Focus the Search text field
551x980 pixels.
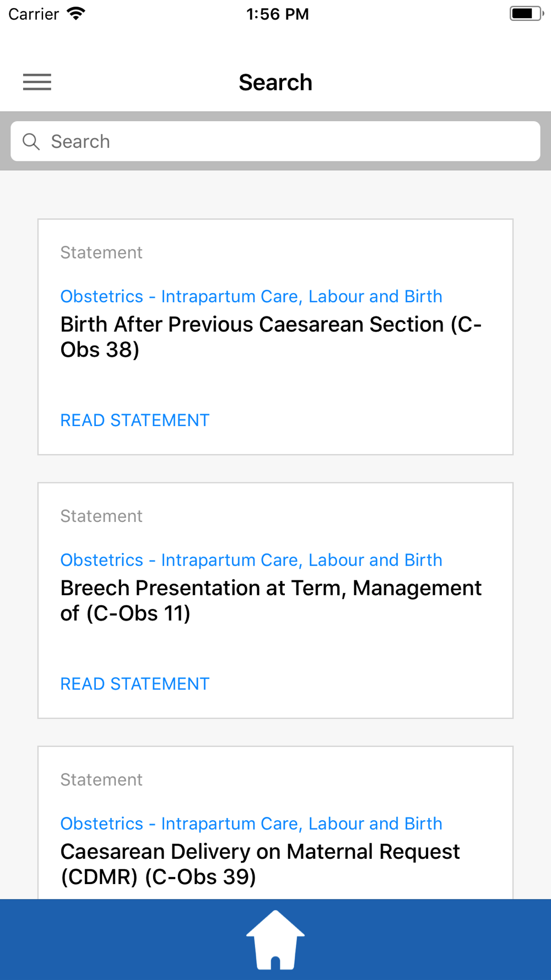(x=287, y=142)
